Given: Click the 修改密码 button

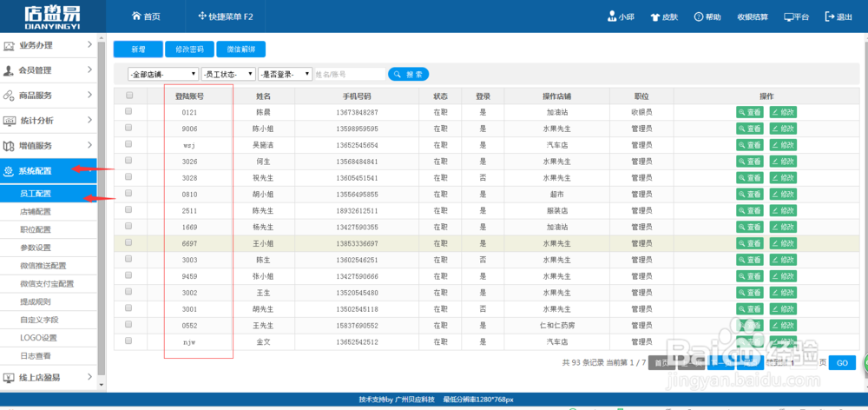Looking at the screenshot, I should [189, 50].
